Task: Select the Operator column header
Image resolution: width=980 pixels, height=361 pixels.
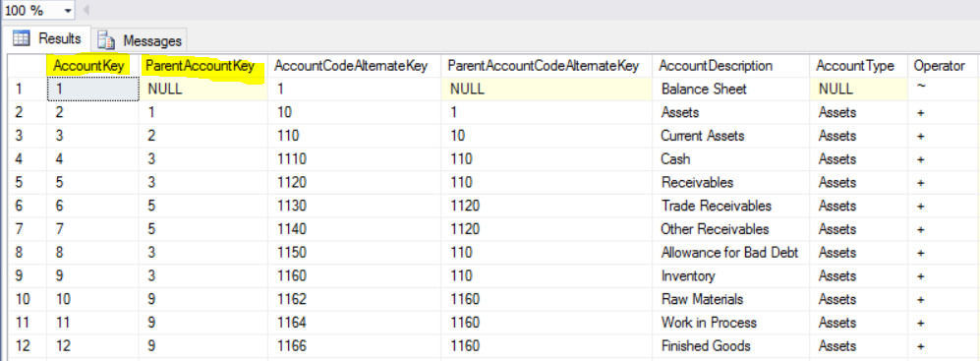Action: coord(944,66)
